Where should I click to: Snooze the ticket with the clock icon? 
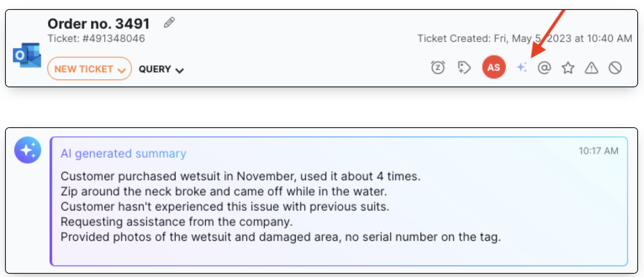tap(438, 68)
